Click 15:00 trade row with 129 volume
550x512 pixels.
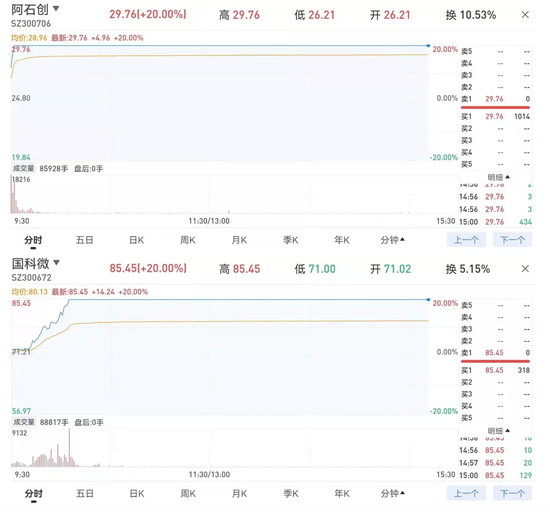495,476
